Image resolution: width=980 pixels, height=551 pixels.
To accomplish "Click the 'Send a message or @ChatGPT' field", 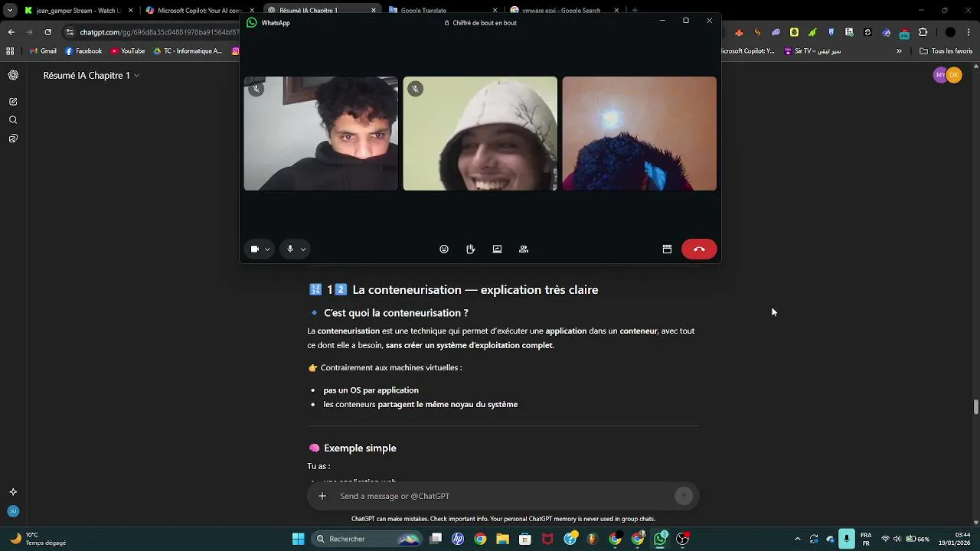I will [x=501, y=496].
